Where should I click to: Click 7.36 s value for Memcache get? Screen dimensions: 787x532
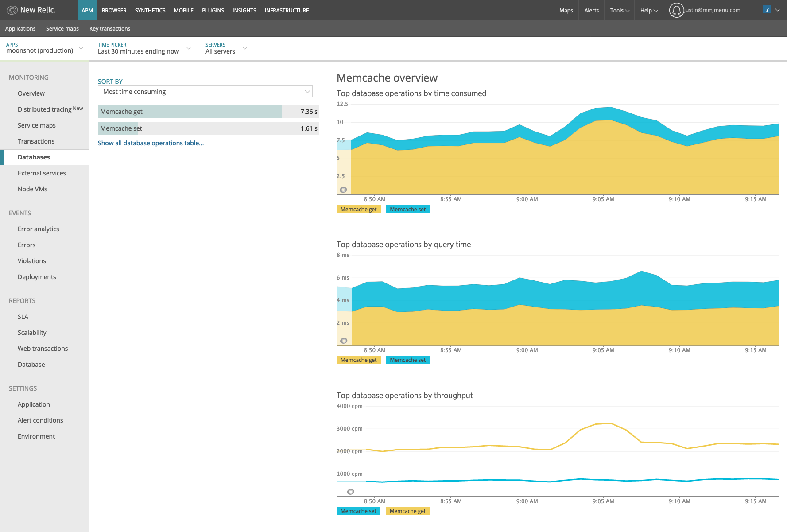[309, 112]
